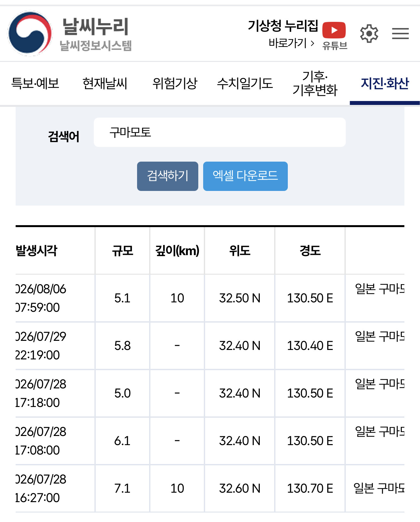Screen dimensions: 420x522
Task: Follow the 기상청 누리집 바로가기 link
Action: 283,34
